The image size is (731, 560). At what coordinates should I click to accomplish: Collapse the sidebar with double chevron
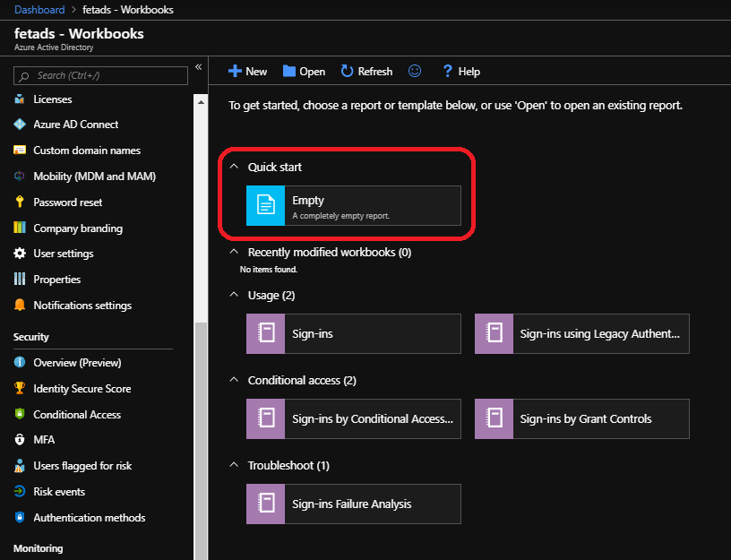pos(199,67)
